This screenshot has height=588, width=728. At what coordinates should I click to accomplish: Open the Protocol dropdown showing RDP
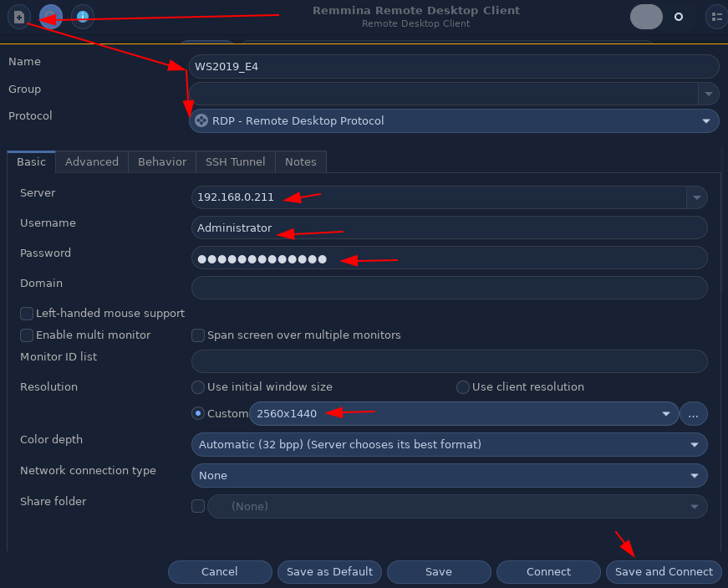(454, 120)
